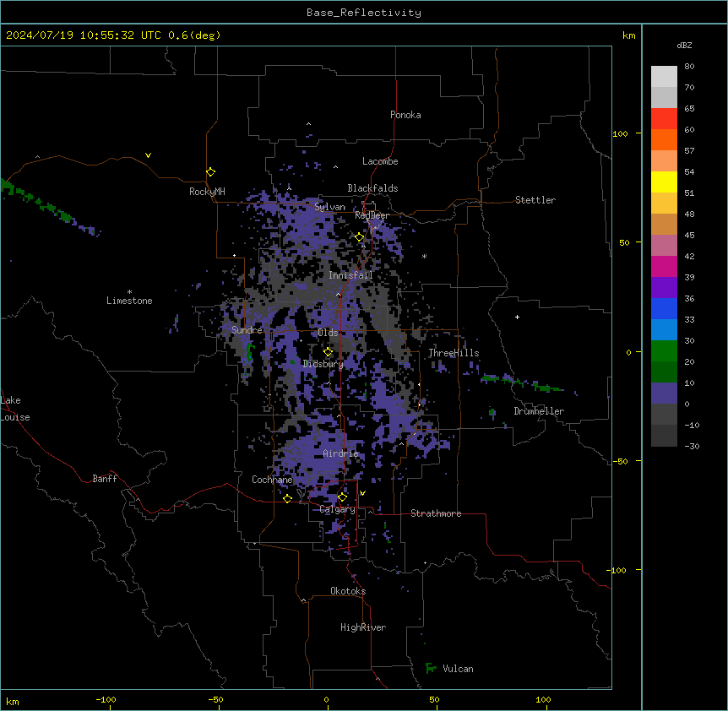Click the yellow v marker east of Calgary

362,493
